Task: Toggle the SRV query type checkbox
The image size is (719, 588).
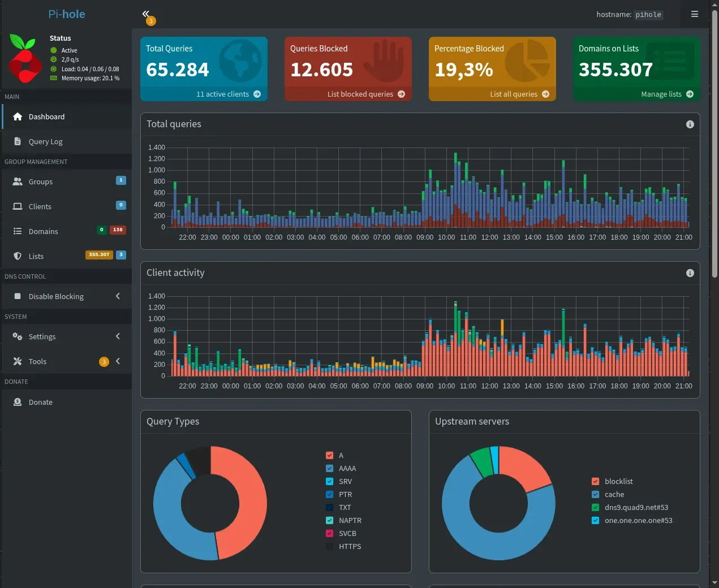Action: click(330, 481)
